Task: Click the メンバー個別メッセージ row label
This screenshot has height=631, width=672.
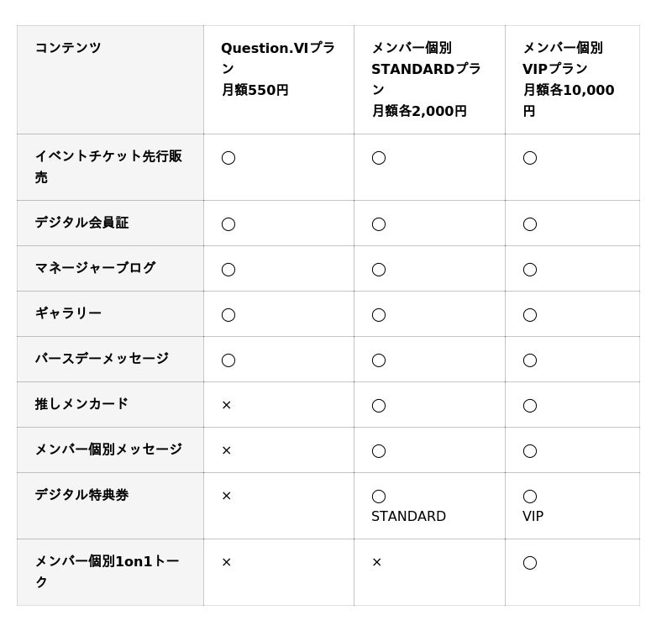Action: [x=108, y=450]
